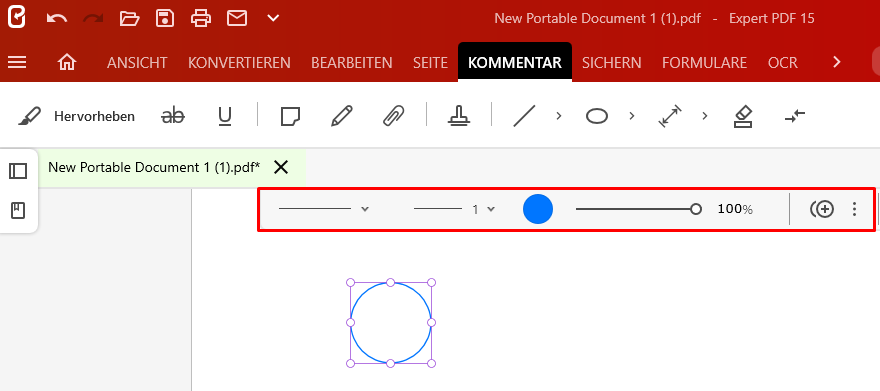Select the distance measurement tool
This screenshot has width=880, height=391.
pyautogui.click(x=670, y=116)
